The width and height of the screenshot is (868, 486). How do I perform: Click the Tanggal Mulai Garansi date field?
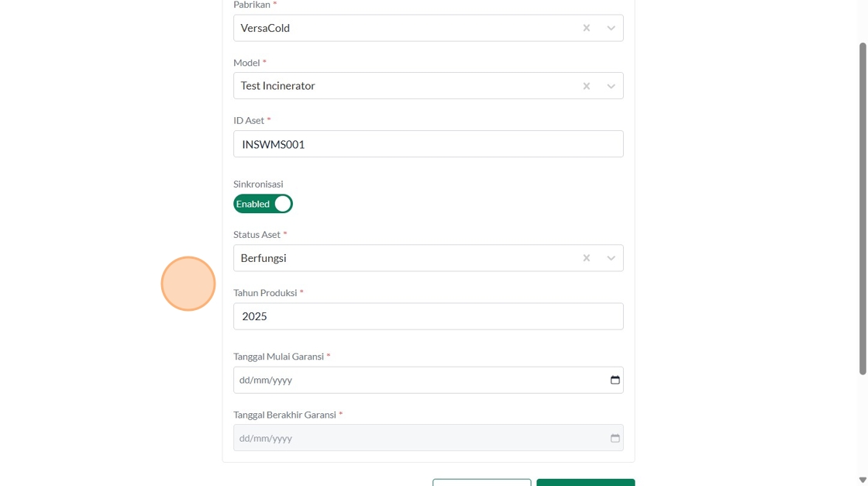coord(418,381)
